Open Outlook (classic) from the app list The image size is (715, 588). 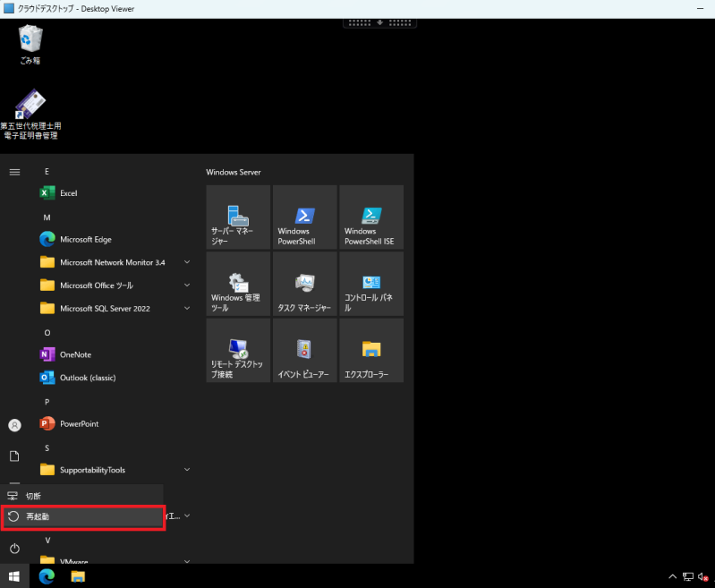(87, 378)
